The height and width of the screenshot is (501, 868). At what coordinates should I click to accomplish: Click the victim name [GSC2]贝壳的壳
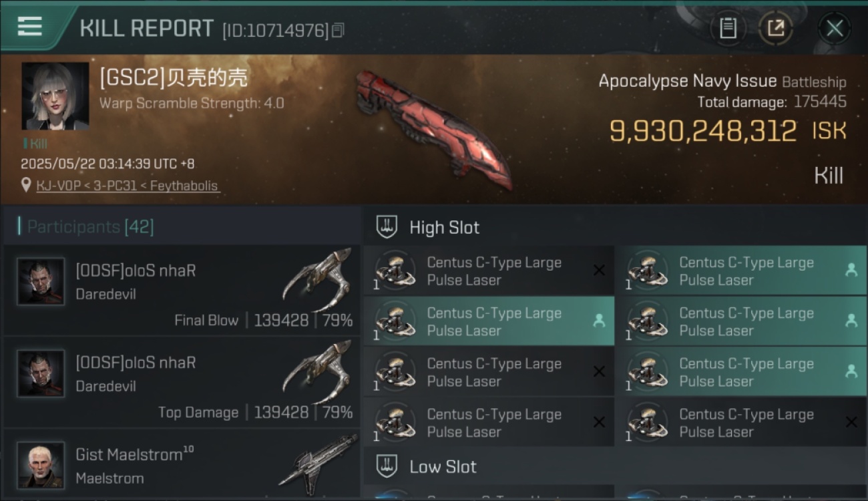coord(174,78)
